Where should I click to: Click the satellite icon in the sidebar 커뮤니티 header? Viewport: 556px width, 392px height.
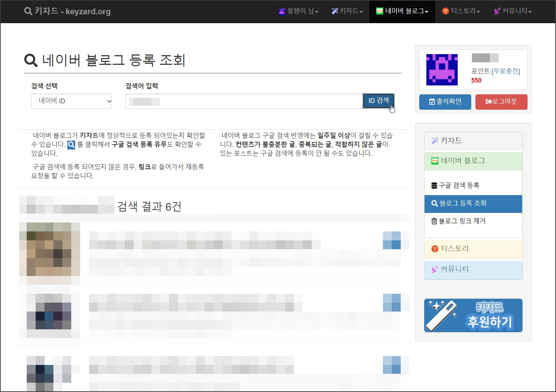[435, 270]
